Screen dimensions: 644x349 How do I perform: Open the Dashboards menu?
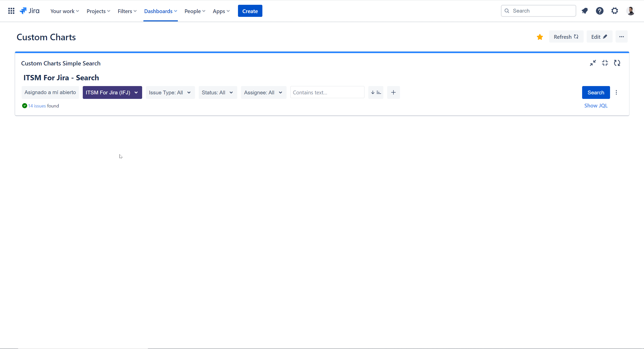160,11
